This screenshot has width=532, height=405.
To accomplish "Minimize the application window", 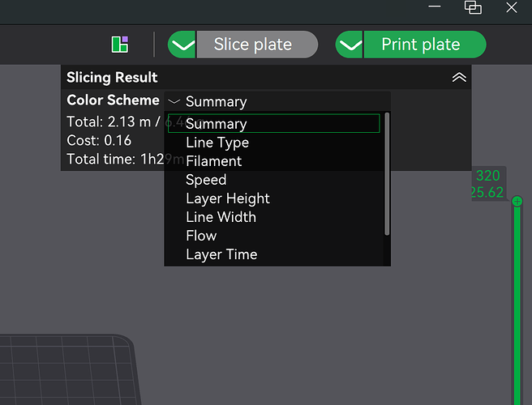I will point(435,6).
